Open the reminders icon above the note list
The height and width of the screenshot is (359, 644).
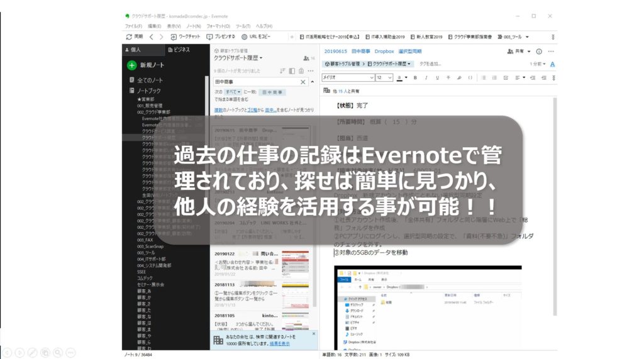(301, 71)
